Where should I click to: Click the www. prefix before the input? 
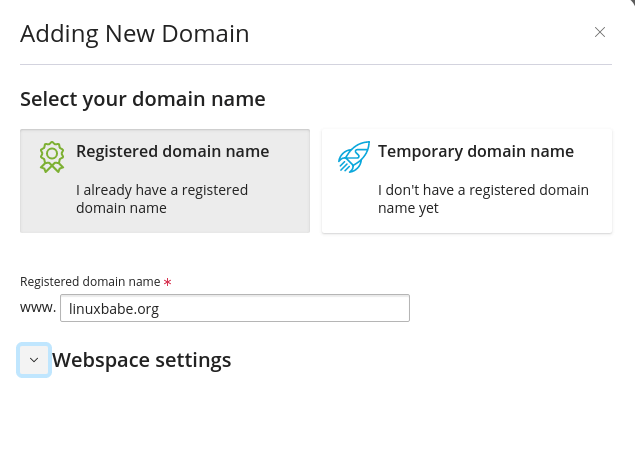click(38, 308)
